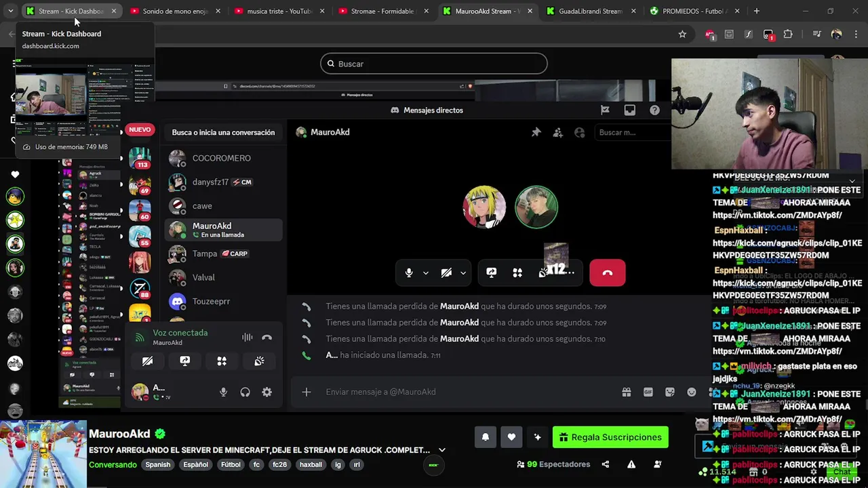
Task: Select Touzeeprr in Discord DM list
Action: click(x=224, y=301)
